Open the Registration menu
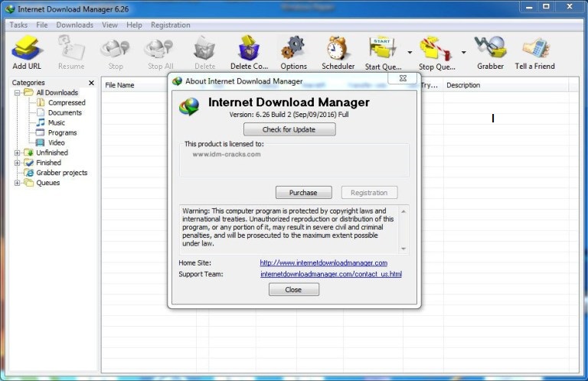This screenshot has height=381, width=588. (170, 24)
